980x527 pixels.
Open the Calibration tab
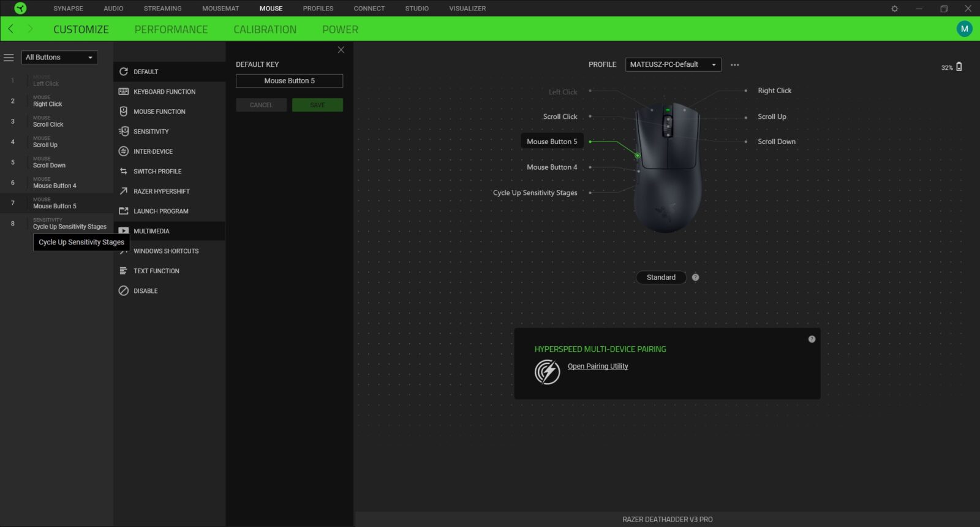(265, 29)
